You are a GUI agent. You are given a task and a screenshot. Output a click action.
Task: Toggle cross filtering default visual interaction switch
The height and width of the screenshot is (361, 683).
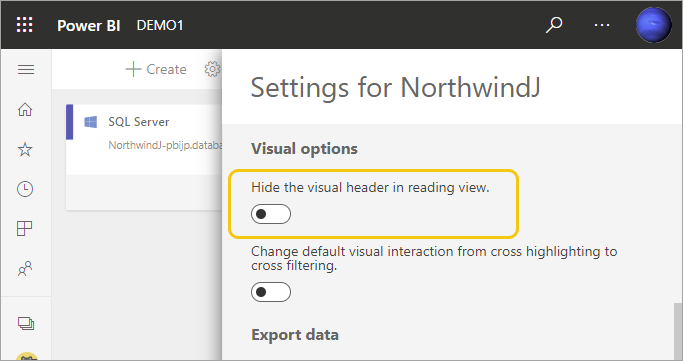point(270,292)
